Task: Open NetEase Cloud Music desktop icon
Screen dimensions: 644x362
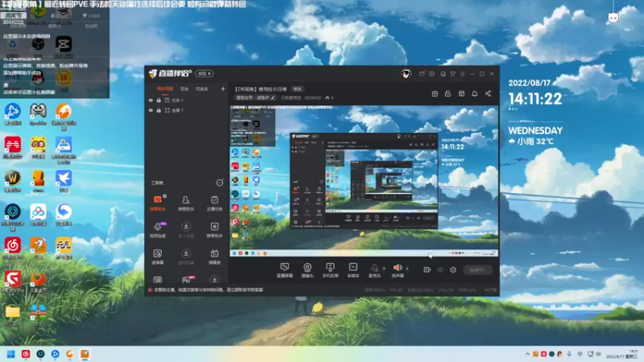Action: (13, 249)
